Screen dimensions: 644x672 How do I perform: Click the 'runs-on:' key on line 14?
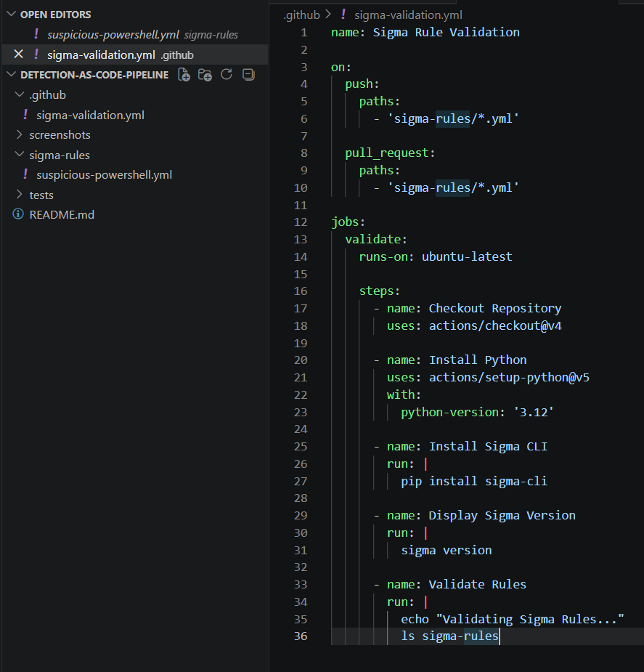tap(387, 256)
